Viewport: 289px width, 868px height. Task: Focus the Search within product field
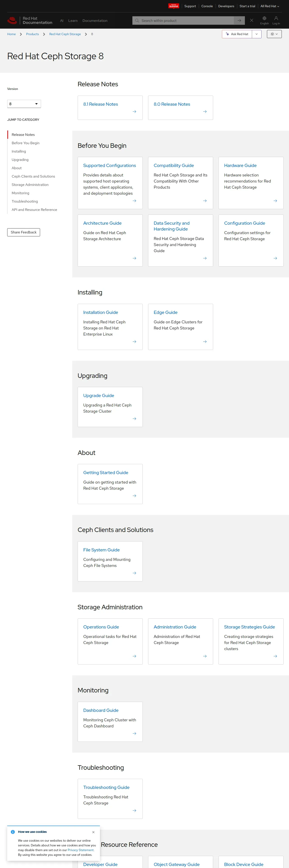183,21
